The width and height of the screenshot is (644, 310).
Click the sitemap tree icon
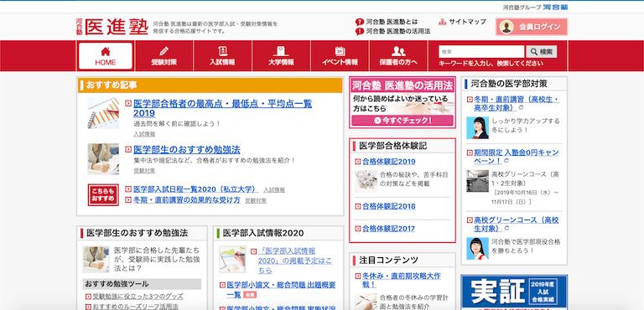[443, 22]
